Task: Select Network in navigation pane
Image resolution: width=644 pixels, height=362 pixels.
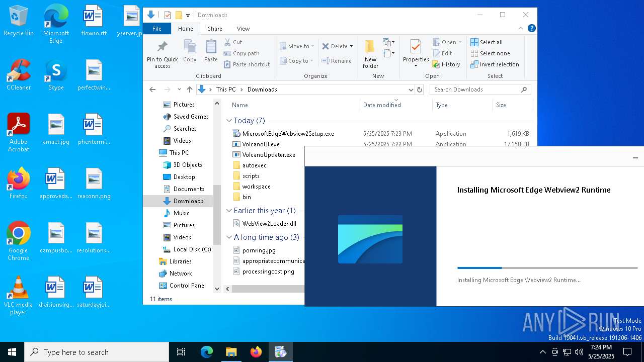Action: (x=175, y=274)
